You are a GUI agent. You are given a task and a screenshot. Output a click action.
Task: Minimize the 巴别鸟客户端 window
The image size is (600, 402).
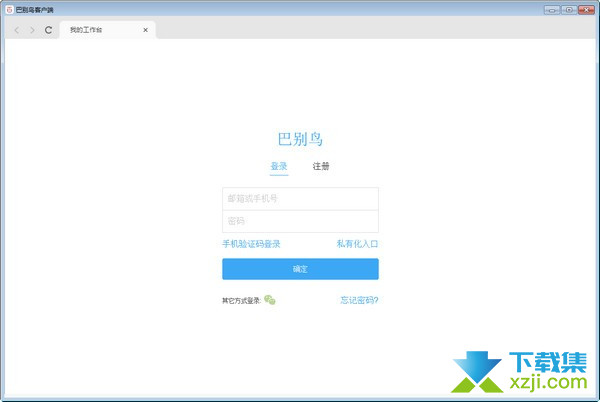pyautogui.click(x=552, y=10)
